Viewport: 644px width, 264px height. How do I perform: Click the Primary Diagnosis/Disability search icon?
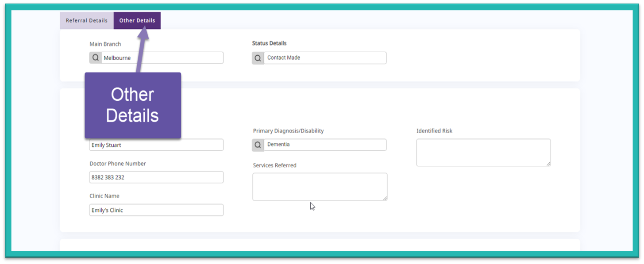(x=258, y=145)
